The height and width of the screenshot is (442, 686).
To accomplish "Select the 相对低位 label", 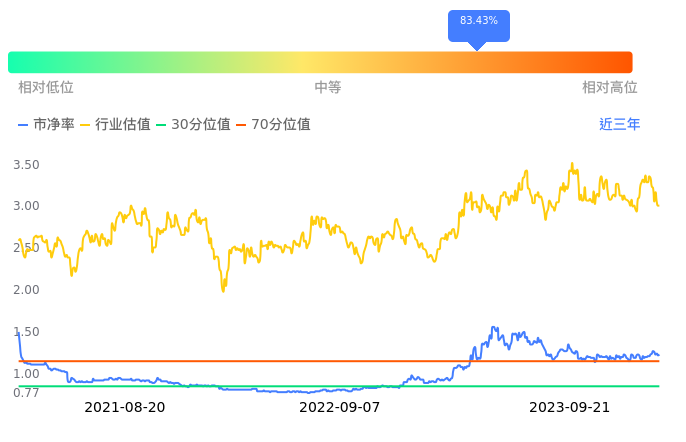I will (46, 88).
